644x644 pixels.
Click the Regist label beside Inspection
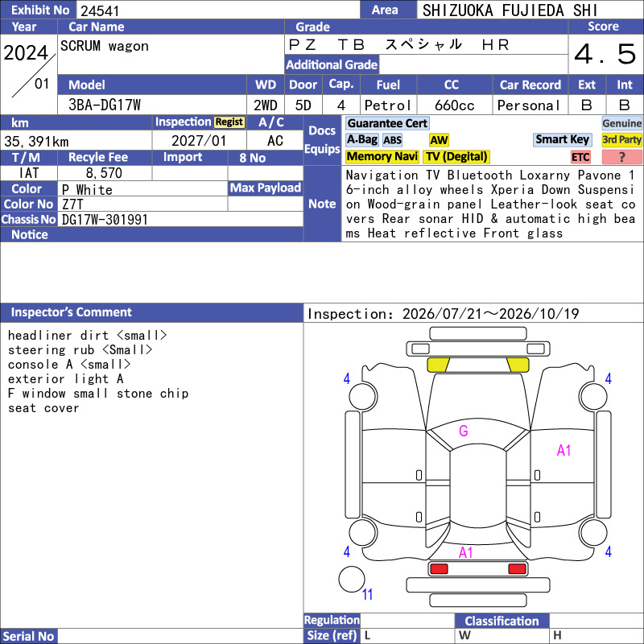229,122
